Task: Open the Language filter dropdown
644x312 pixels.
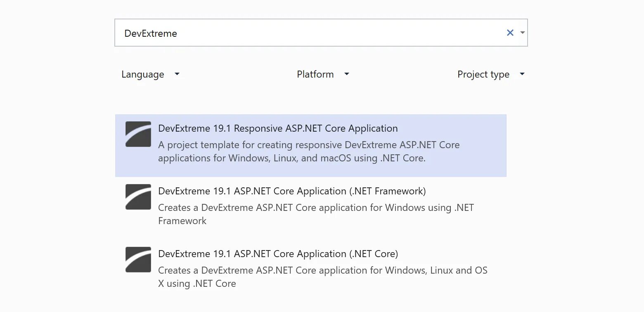Action: (150, 74)
